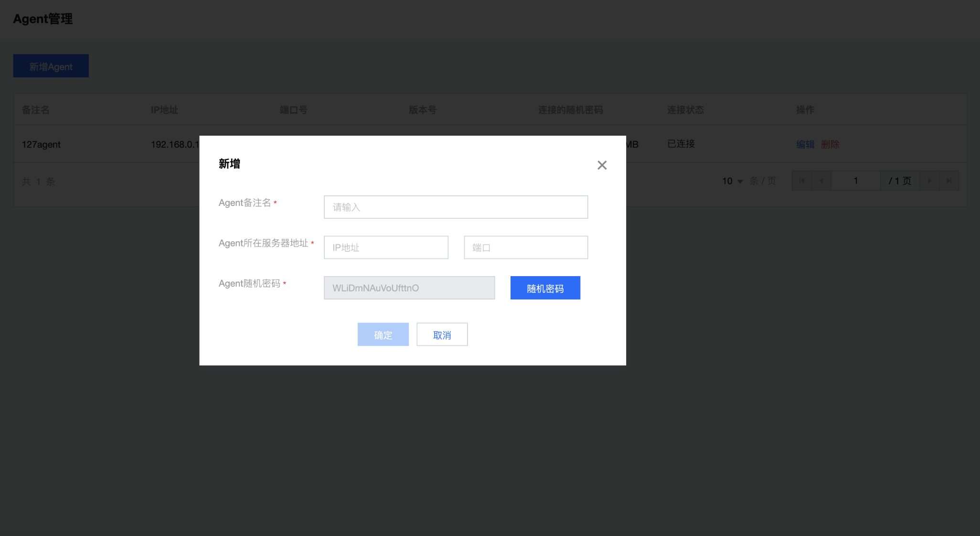Click the disabled random password field
The width and height of the screenshot is (980, 536).
coord(409,288)
